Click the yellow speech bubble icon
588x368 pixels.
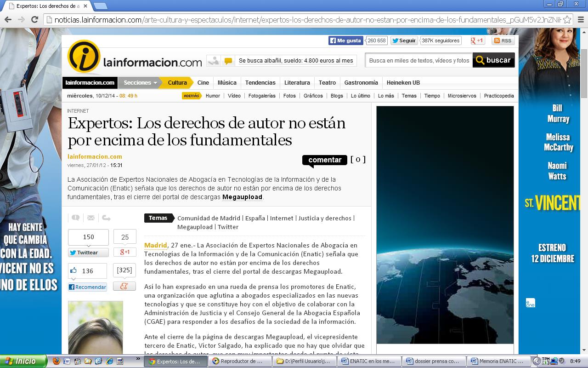coord(228,61)
